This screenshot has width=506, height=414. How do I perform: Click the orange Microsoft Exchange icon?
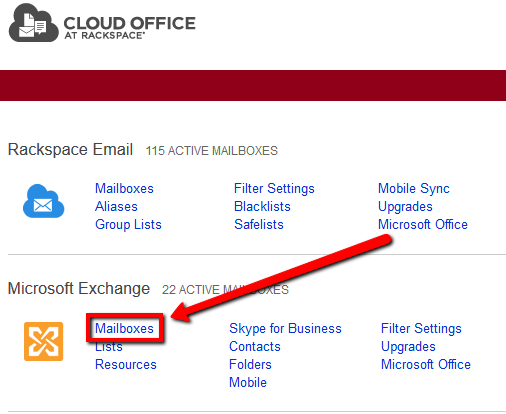43,341
